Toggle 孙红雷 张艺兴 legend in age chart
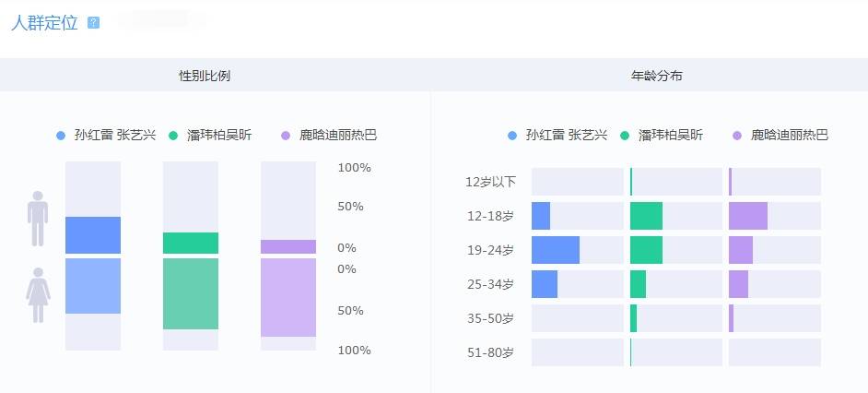This screenshot has height=393, width=868. click(x=557, y=135)
